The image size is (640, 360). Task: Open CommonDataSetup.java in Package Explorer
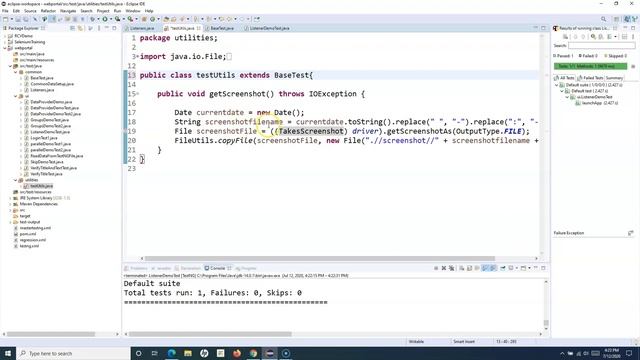52,84
